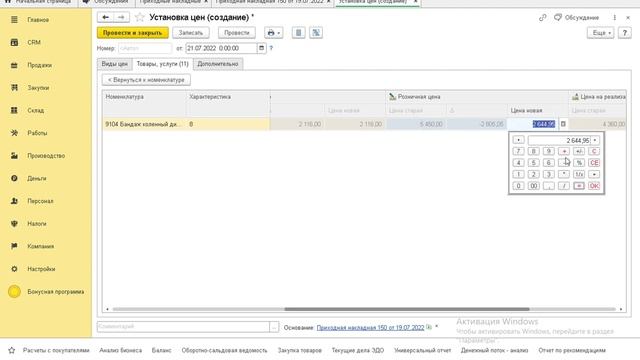Select Товары, услуги (11) tab
The image size is (640, 360).
pos(162,64)
